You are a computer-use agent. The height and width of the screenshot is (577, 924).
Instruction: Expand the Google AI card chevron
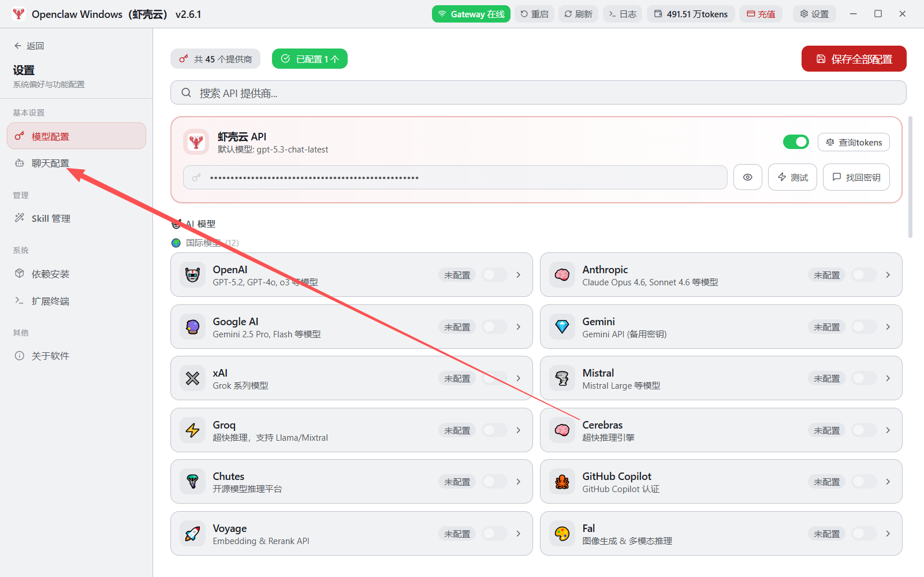pyautogui.click(x=519, y=327)
